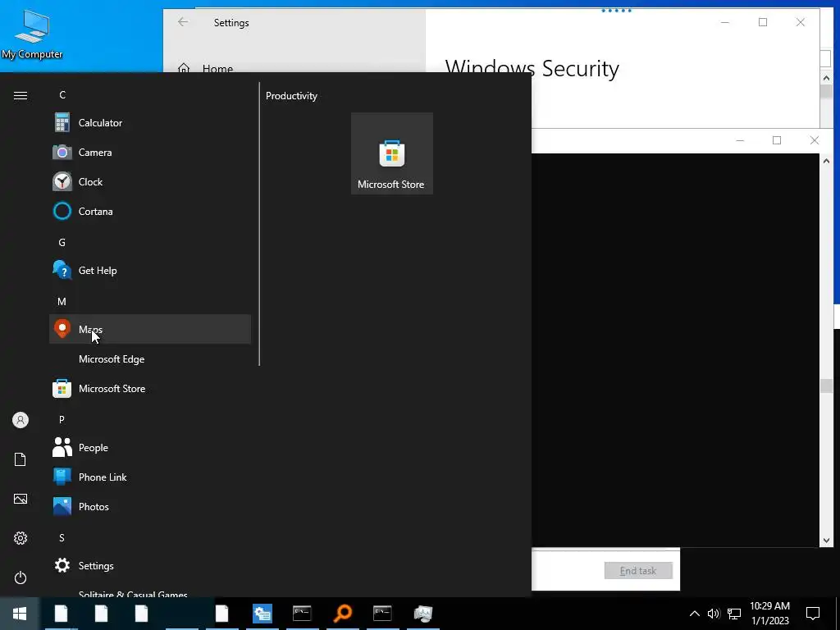
Task: Start Cortana from the app list
Action: pyautogui.click(x=150, y=211)
